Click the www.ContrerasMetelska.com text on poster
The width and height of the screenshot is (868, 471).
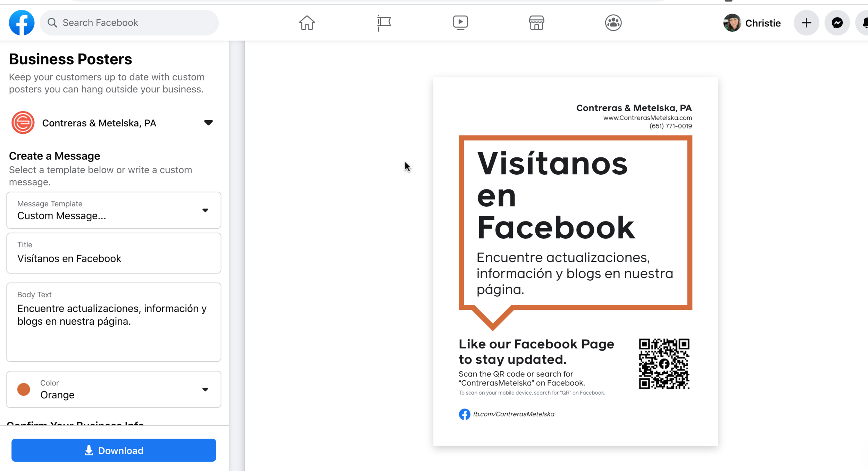tap(648, 118)
